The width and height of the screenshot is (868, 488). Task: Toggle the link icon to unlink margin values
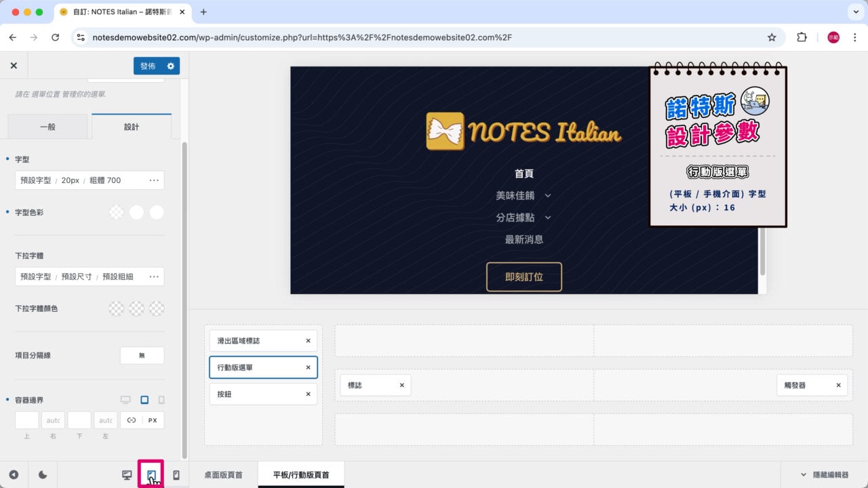(x=132, y=420)
